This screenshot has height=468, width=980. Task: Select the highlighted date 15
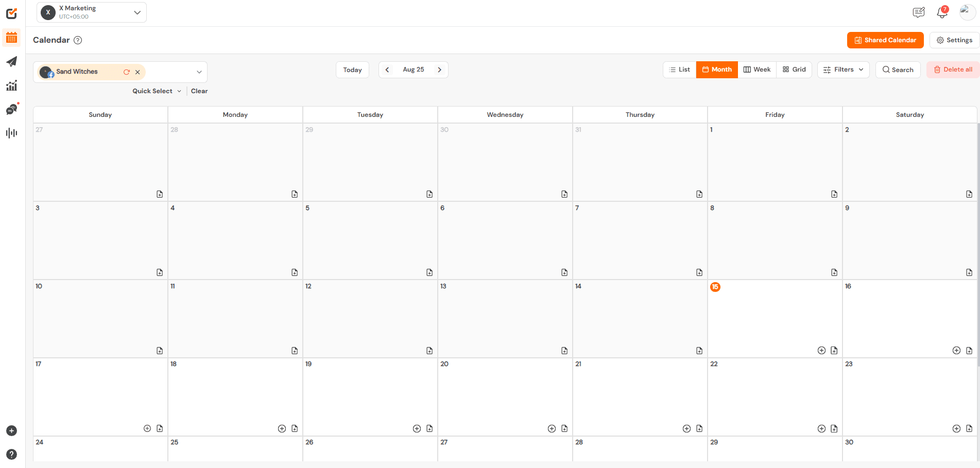(x=715, y=287)
